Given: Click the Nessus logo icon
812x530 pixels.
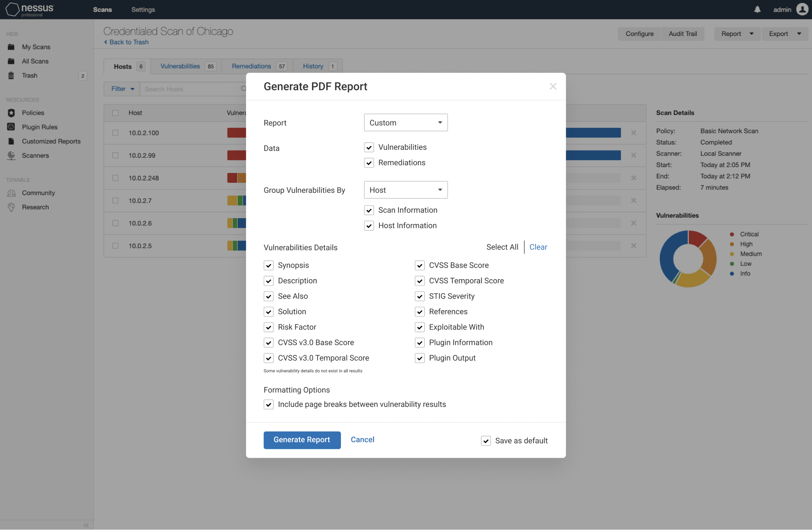Looking at the screenshot, I should click(12, 9).
